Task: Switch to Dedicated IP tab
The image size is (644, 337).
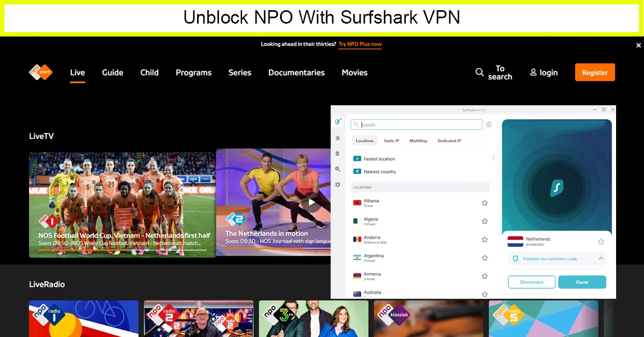Action: 449,141
